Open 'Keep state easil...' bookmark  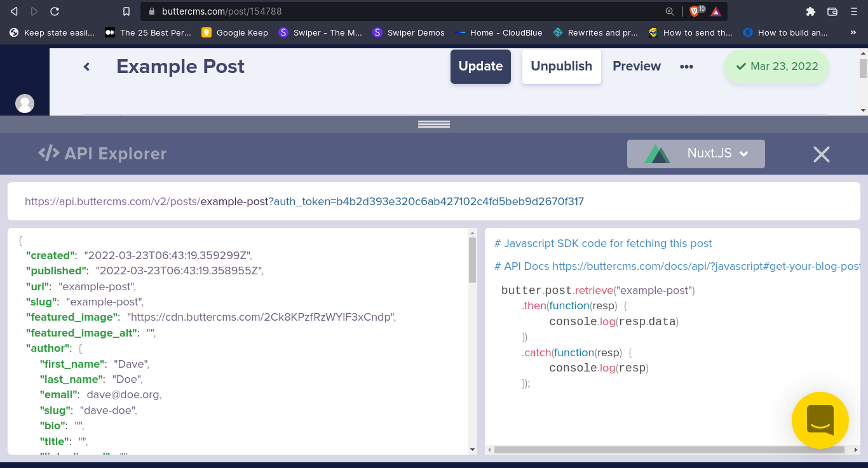point(52,32)
